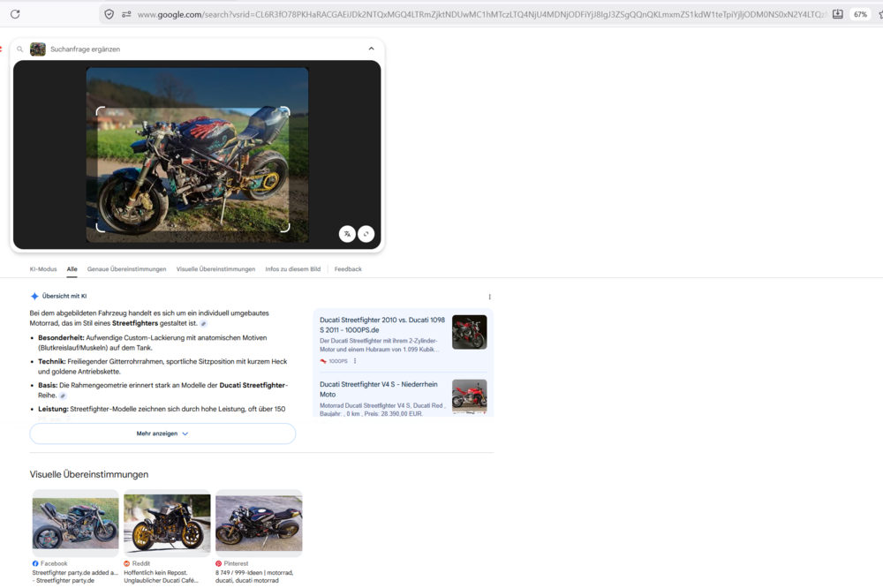The width and height of the screenshot is (883, 588).
Task: Collapse the image preview with the chevron
Action: pyautogui.click(x=371, y=49)
